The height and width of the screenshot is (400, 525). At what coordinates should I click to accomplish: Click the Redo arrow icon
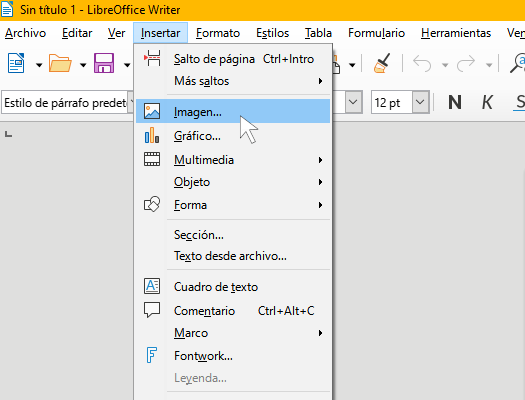pyautogui.click(x=466, y=63)
